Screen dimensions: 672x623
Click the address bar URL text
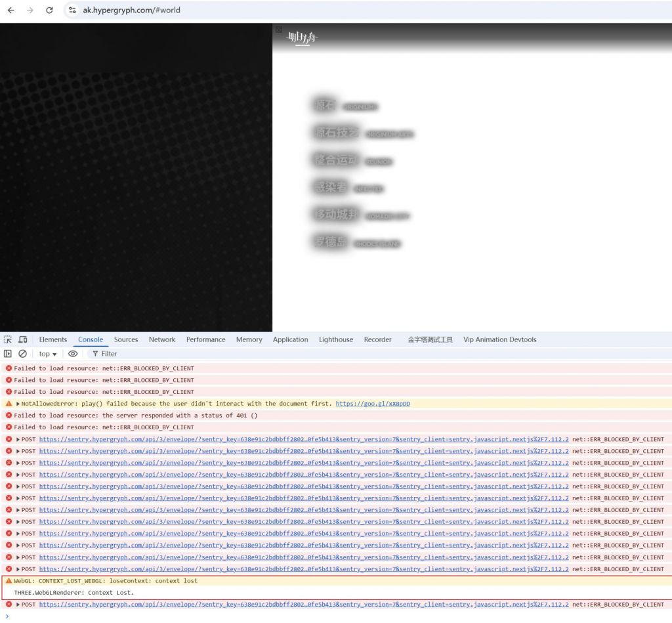[131, 11]
